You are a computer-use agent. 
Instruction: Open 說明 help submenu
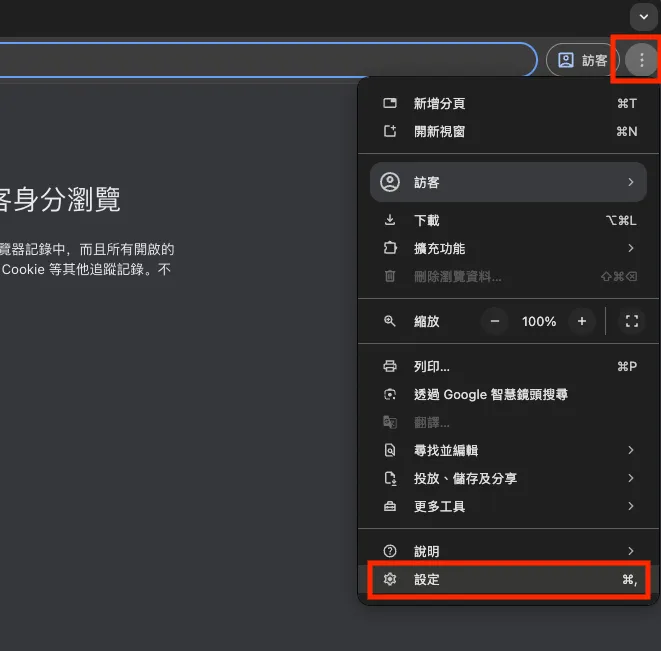coord(508,551)
